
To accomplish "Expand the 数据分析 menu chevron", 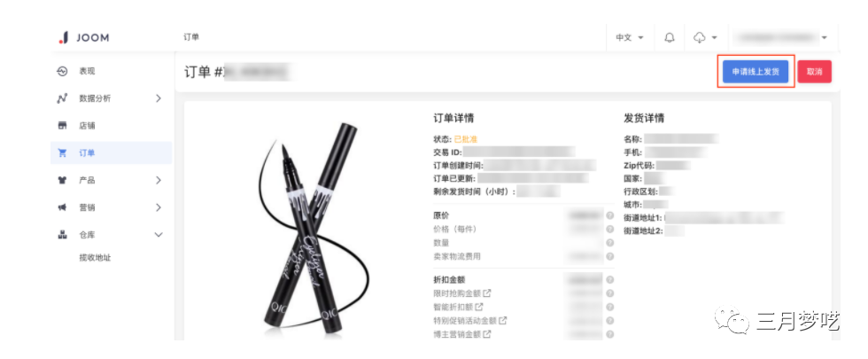I will pyautogui.click(x=159, y=98).
